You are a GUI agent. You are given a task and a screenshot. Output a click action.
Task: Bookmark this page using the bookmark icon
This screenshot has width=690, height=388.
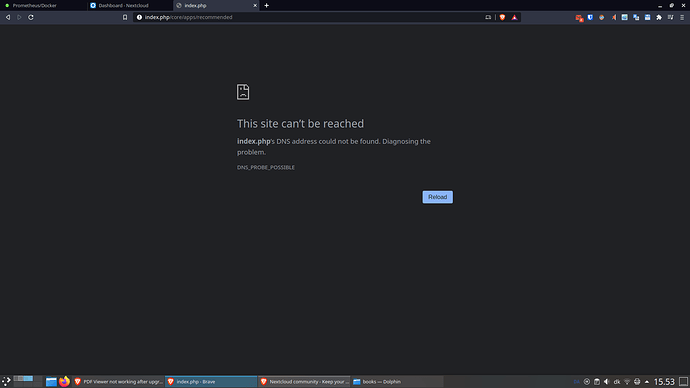[x=125, y=17]
